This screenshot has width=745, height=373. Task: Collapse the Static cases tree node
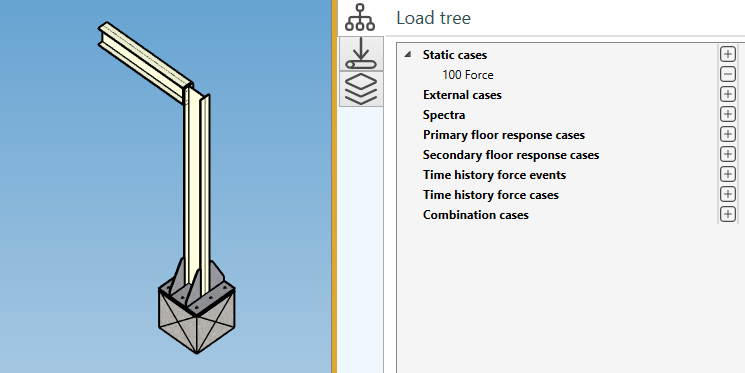pyautogui.click(x=408, y=55)
